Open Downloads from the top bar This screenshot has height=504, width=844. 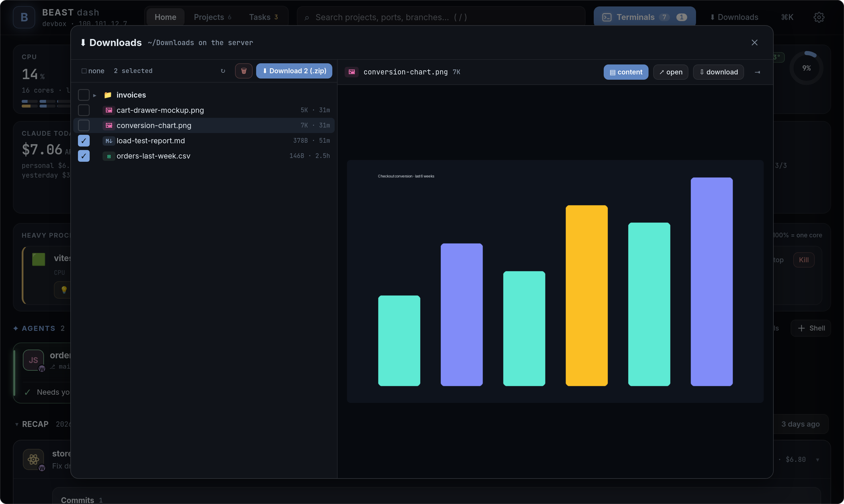[734, 17]
